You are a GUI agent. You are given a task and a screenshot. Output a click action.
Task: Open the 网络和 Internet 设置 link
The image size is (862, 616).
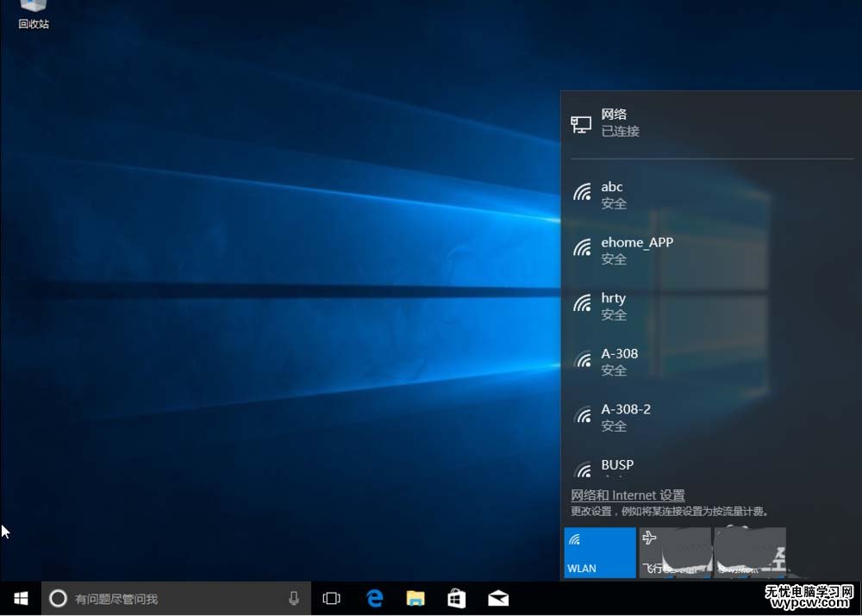pos(628,495)
